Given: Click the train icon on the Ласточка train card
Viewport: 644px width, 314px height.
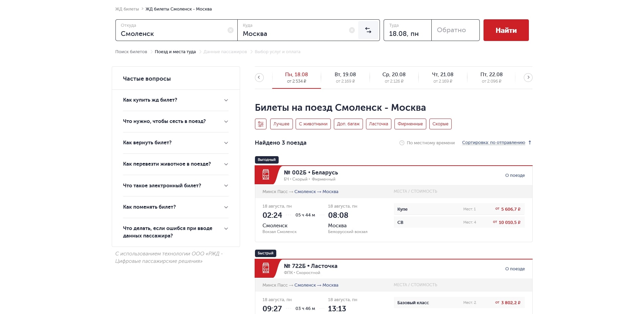Looking at the screenshot, I should coord(266,268).
